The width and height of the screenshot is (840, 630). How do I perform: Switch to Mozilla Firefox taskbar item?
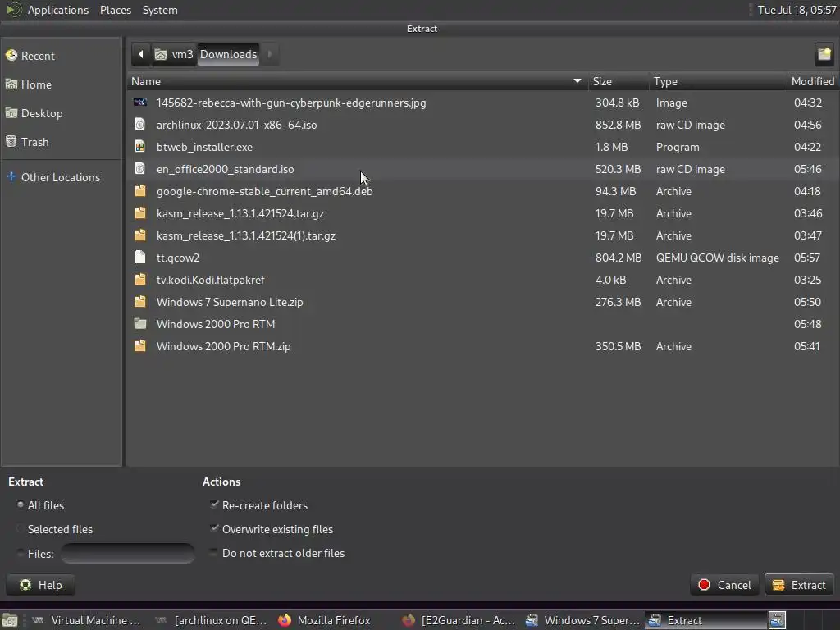pos(335,620)
